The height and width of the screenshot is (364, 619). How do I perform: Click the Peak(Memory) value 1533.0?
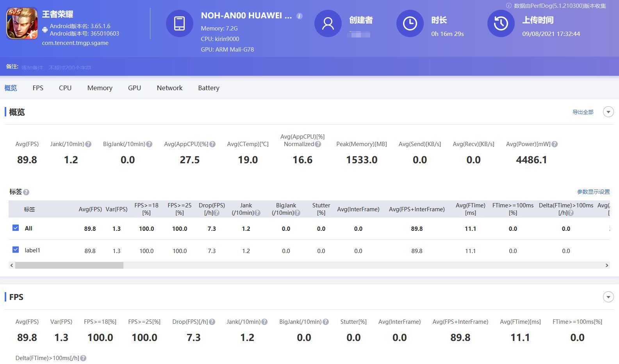(362, 160)
